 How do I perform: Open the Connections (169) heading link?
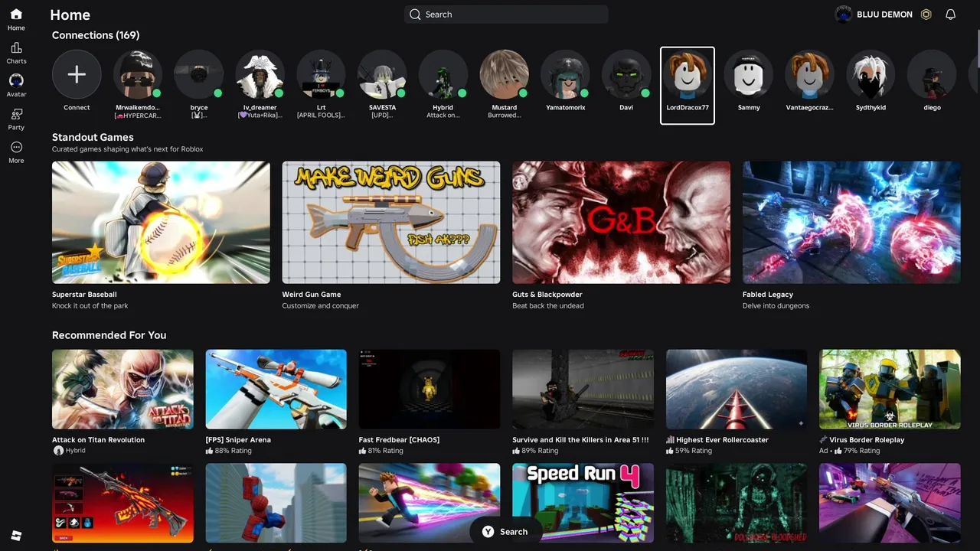(96, 35)
